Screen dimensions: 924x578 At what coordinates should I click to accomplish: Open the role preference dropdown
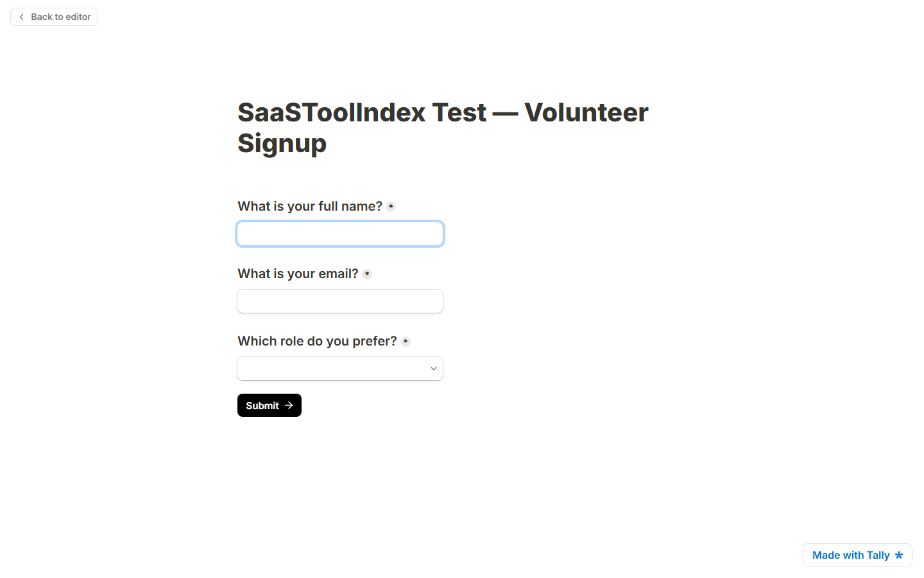click(x=340, y=369)
